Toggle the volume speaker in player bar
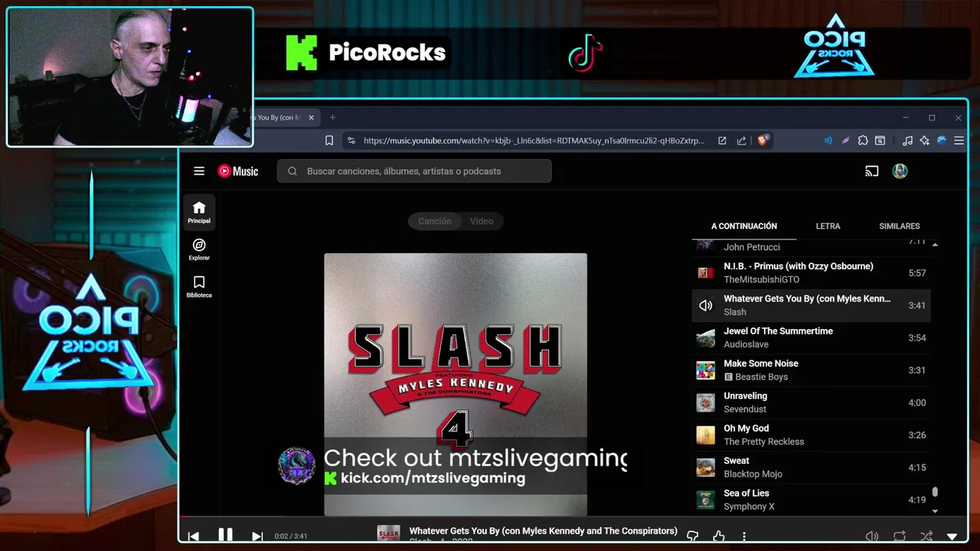This screenshot has width=980, height=551. (x=871, y=536)
